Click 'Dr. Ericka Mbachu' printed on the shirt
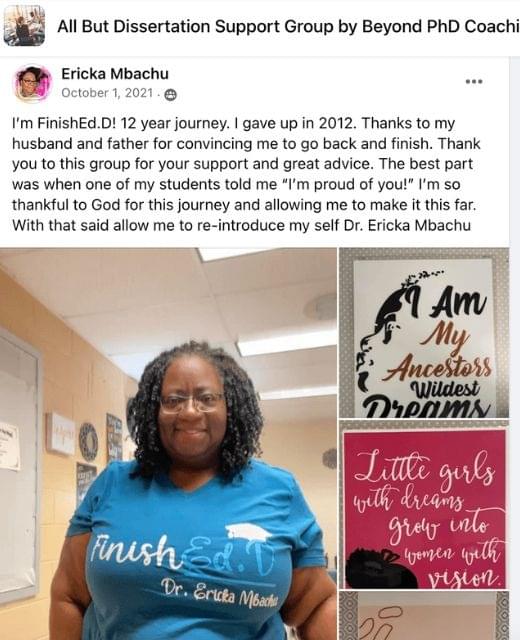520x640 pixels. (220, 593)
